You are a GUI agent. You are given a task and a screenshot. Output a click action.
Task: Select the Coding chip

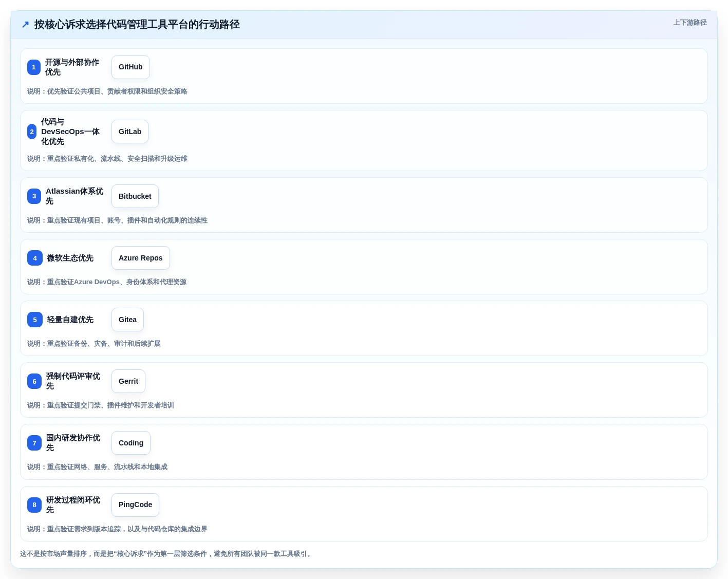pos(131,443)
